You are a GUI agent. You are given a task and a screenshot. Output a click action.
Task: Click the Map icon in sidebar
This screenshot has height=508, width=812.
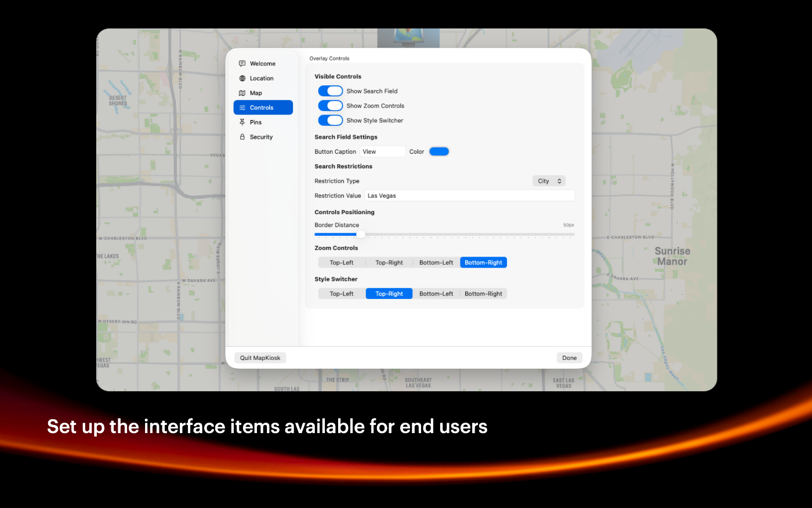coord(242,93)
